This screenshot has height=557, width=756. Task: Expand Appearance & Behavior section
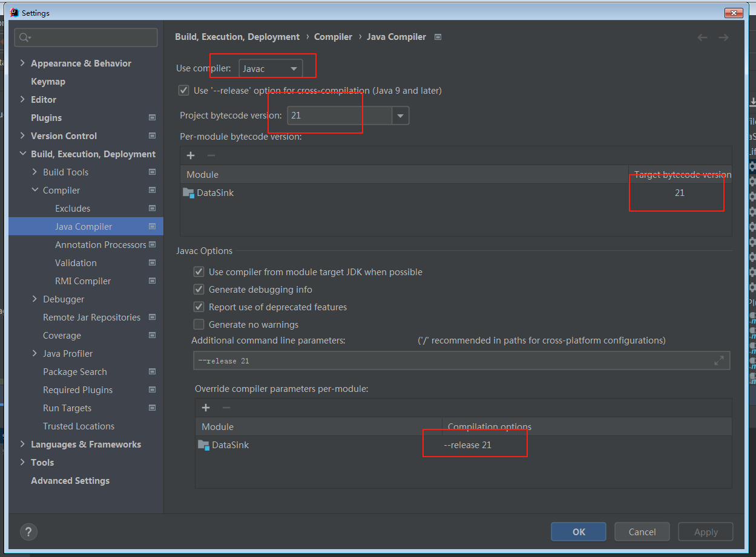[x=23, y=63]
